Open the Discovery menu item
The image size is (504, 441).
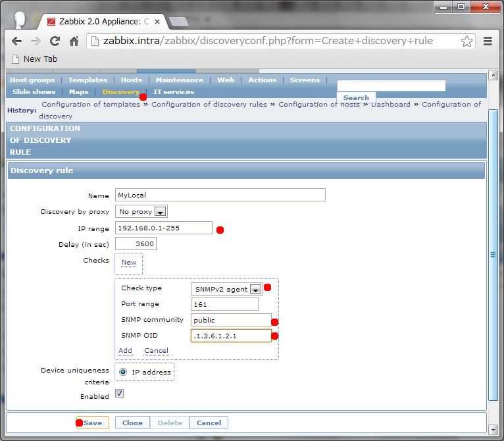click(121, 92)
